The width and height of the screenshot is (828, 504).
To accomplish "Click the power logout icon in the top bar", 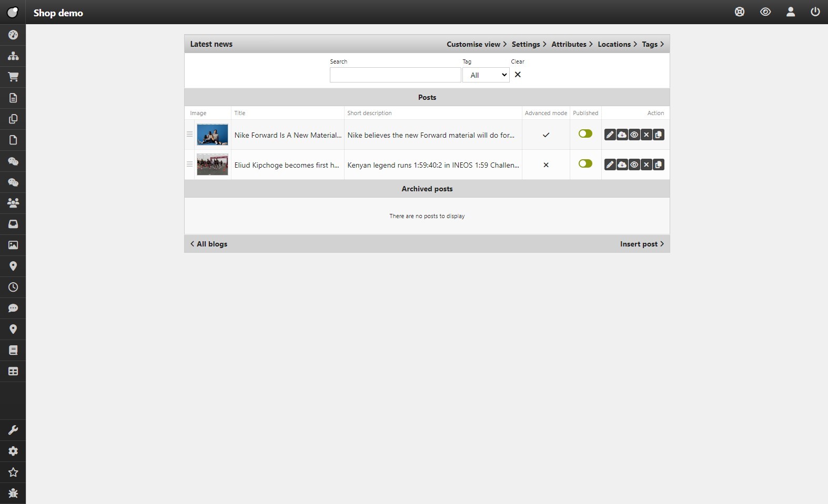I will (815, 12).
